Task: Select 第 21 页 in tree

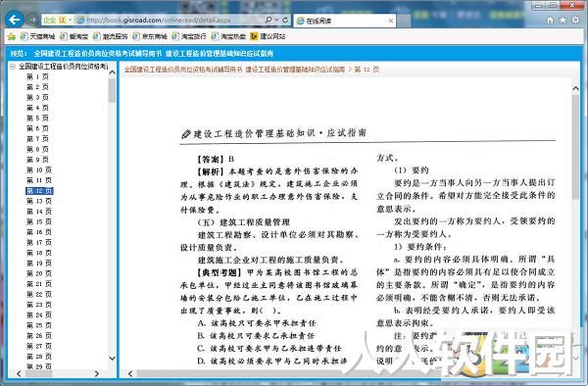Action: point(39,284)
